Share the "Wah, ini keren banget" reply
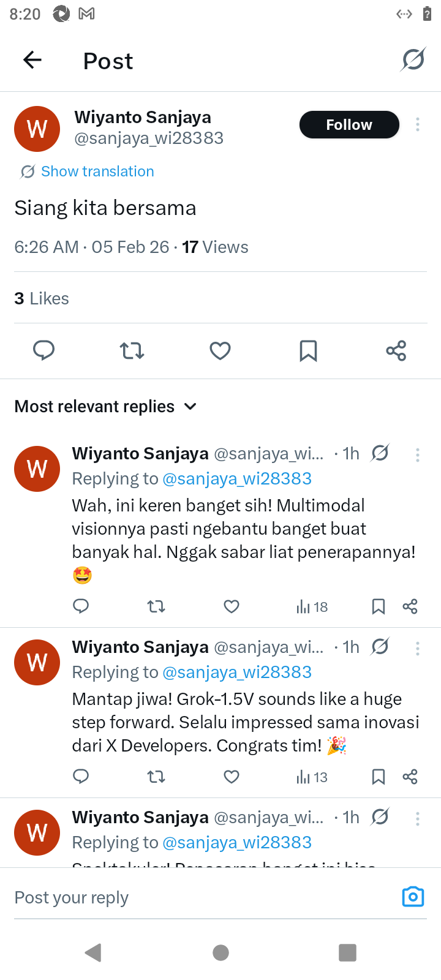Viewport: 441px width, 980px height. click(x=410, y=606)
